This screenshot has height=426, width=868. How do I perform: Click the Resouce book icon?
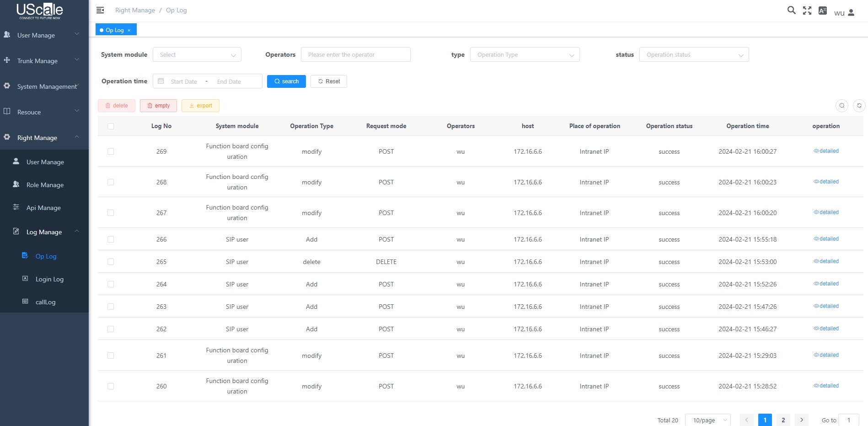7,111
